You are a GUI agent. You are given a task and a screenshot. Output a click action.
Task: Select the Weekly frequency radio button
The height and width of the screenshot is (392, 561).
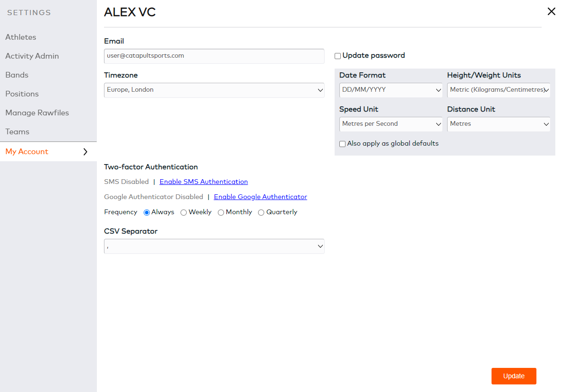[x=184, y=213]
